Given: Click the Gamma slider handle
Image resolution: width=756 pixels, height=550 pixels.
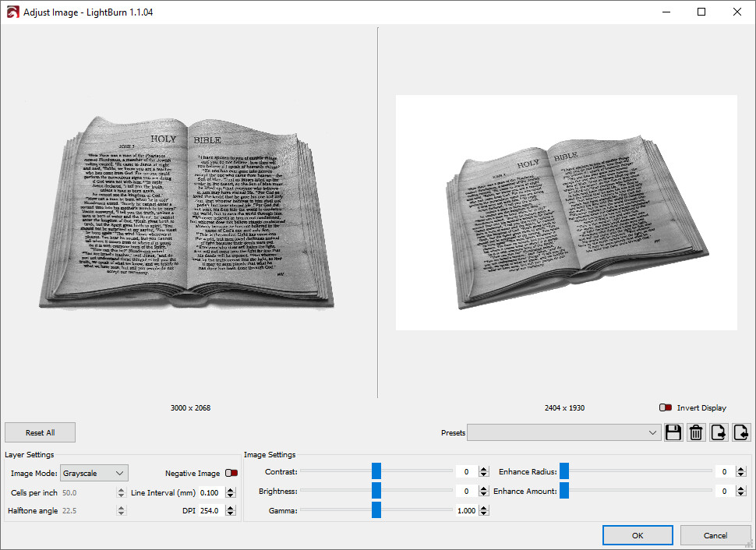Looking at the screenshot, I should [x=377, y=510].
